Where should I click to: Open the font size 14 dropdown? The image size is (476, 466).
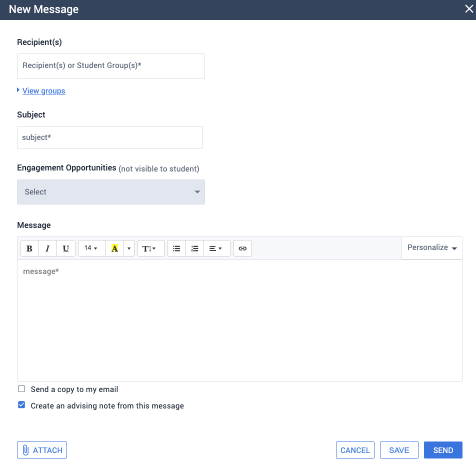click(92, 248)
